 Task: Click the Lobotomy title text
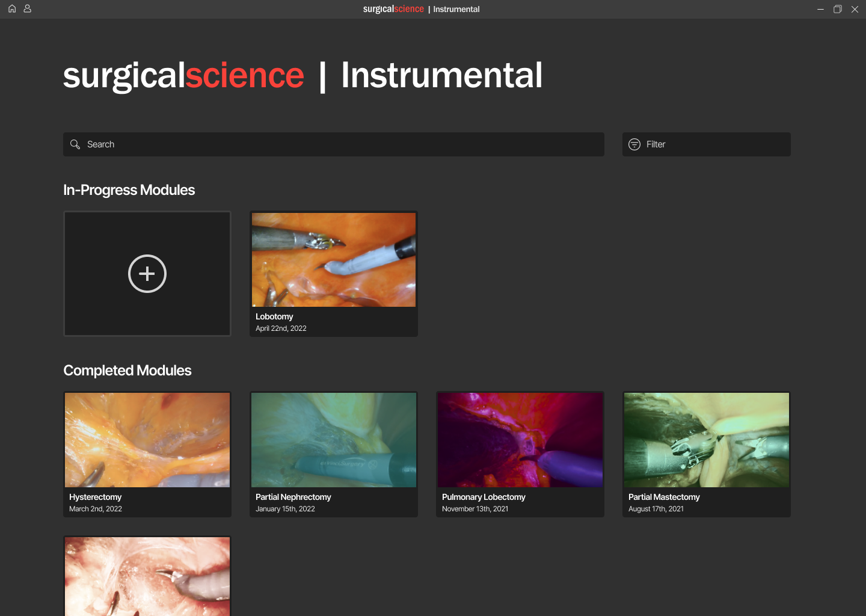pyautogui.click(x=274, y=316)
